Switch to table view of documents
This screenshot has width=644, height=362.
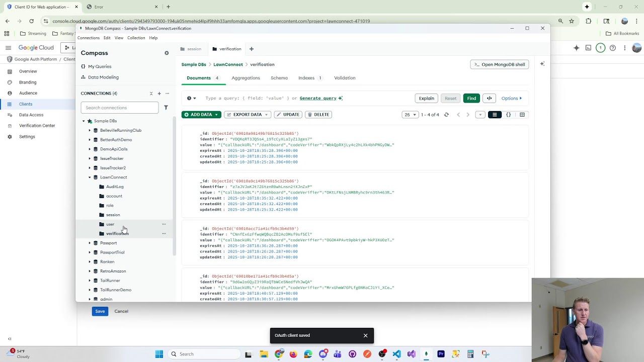tap(522, 115)
